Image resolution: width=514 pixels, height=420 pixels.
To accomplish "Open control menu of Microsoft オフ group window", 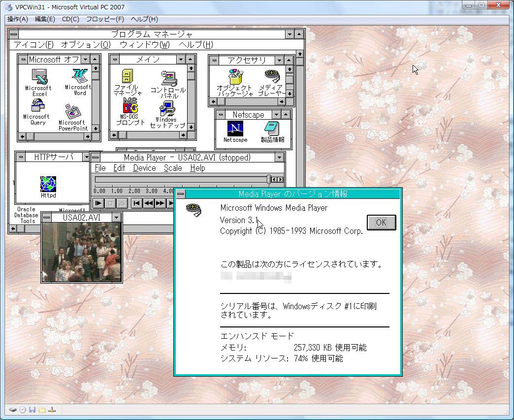I will pos(23,60).
